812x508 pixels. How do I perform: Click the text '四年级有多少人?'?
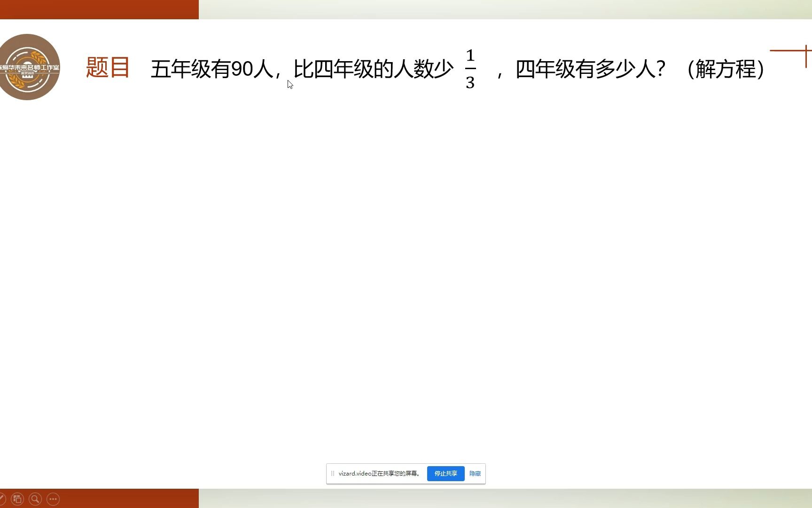click(591, 69)
